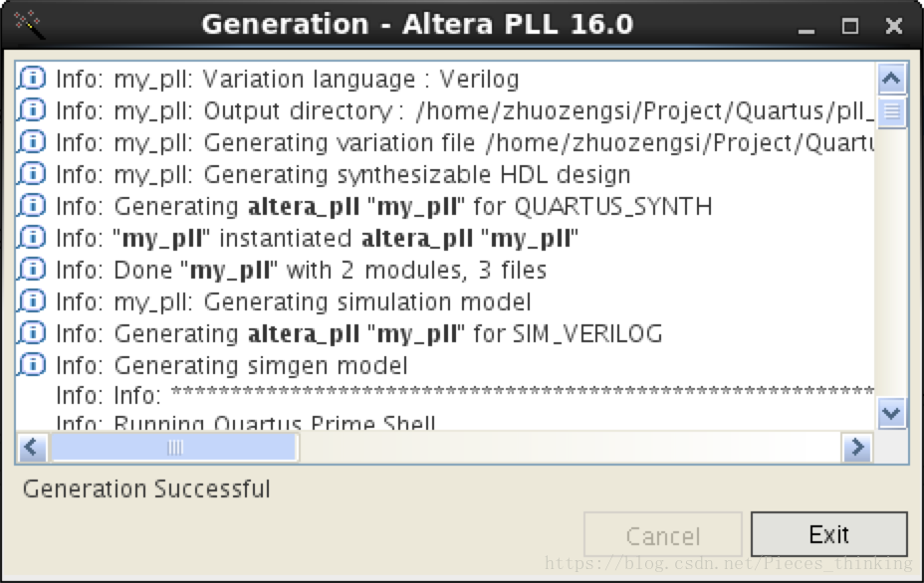Click info icon beside instantiated altera_pll line
Viewport: 924px width, 583px height.
coord(31,238)
